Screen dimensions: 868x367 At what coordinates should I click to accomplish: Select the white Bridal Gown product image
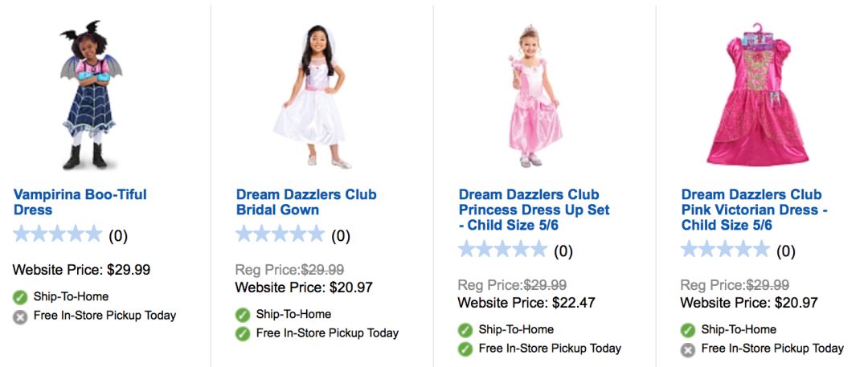tap(312, 95)
